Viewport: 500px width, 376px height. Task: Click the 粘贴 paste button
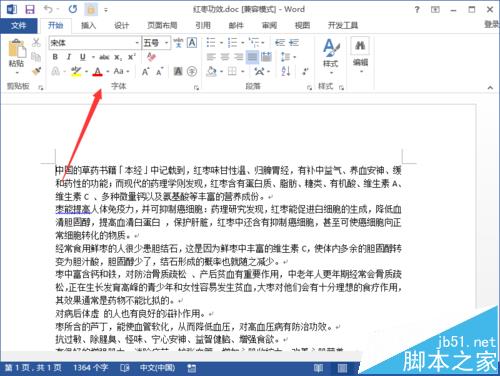pos(16,57)
